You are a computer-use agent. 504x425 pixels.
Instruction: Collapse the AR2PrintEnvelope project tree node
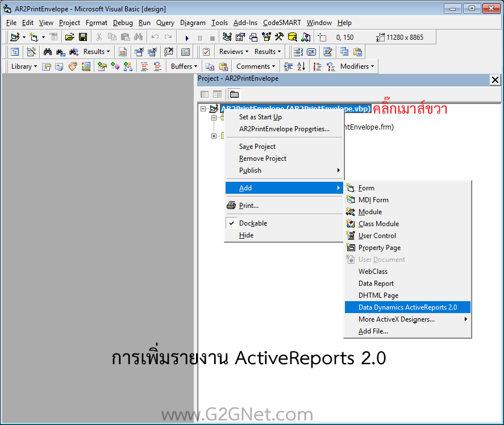click(203, 109)
